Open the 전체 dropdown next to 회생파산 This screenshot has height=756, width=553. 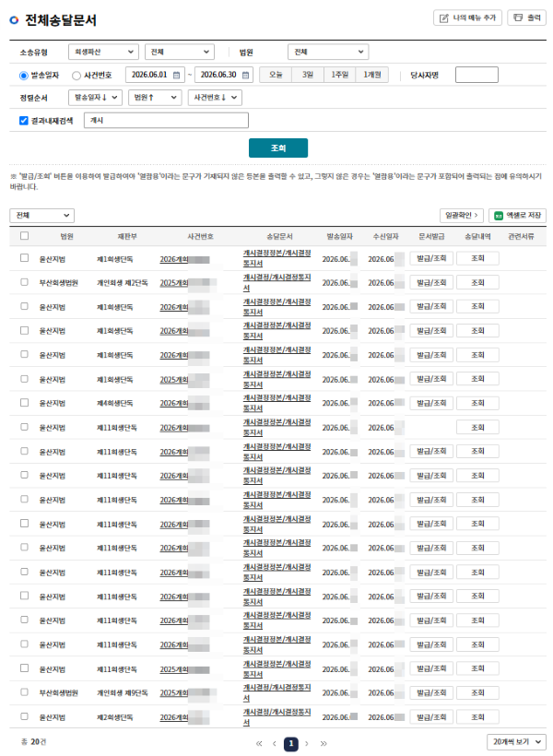pos(180,52)
